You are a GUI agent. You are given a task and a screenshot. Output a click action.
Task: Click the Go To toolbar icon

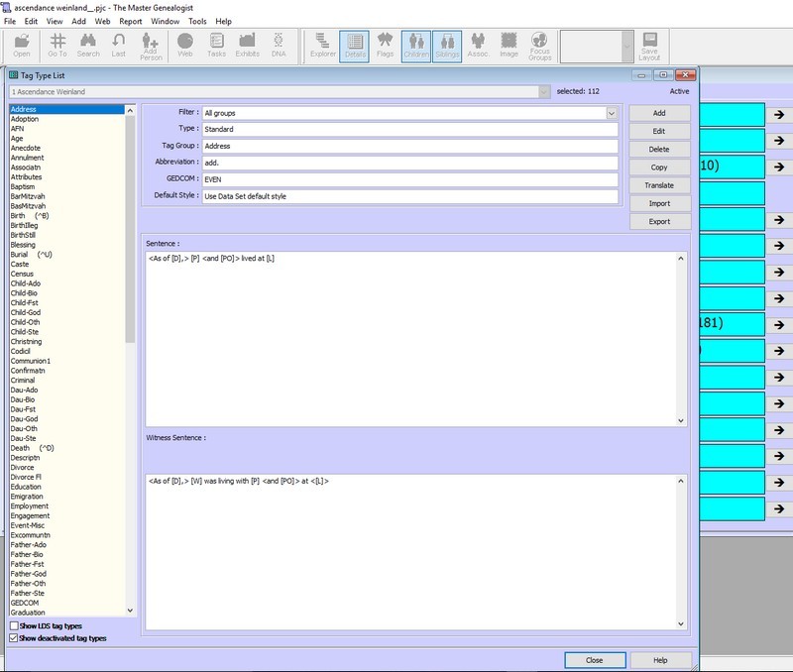[x=57, y=46]
